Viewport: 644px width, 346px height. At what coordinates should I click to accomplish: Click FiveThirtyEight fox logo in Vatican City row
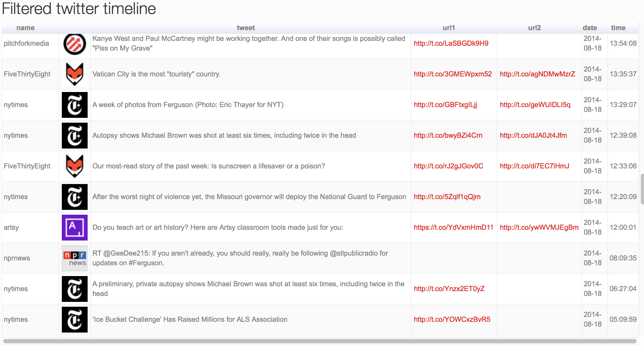74,74
